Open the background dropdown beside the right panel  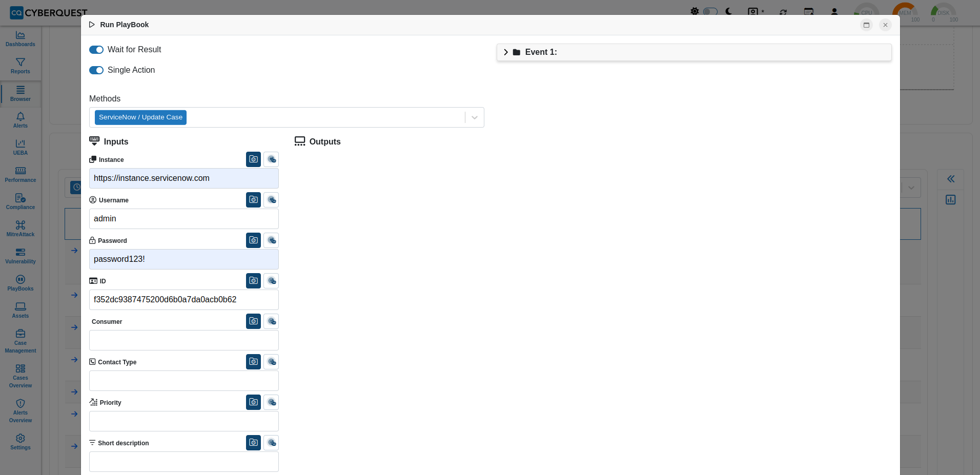point(911,188)
